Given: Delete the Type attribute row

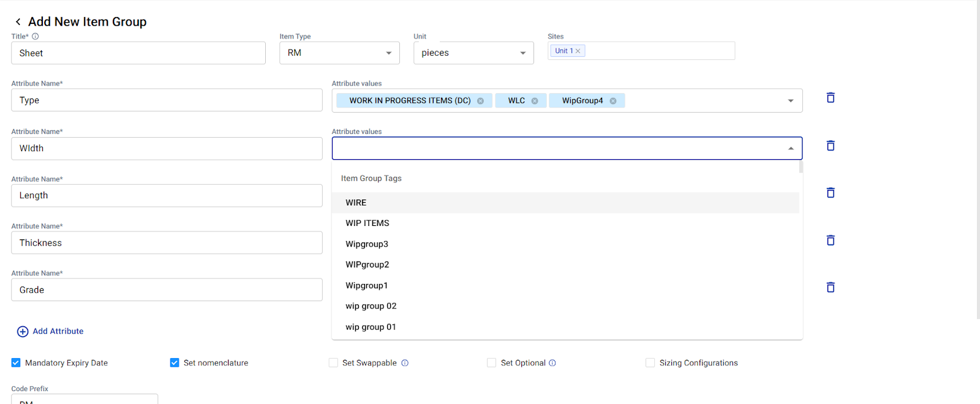Looking at the screenshot, I should [x=831, y=98].
